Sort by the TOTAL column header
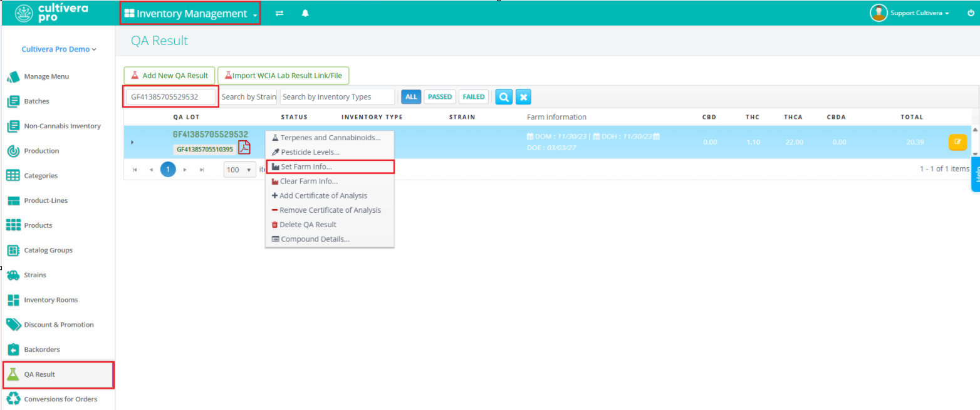Screen dimensions: 980x410 (x=912, y=117)
